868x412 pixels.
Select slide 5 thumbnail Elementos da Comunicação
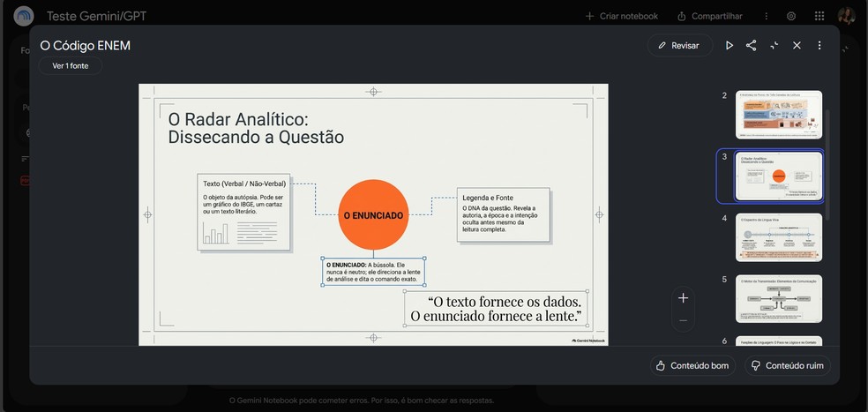tap(779, 299)
